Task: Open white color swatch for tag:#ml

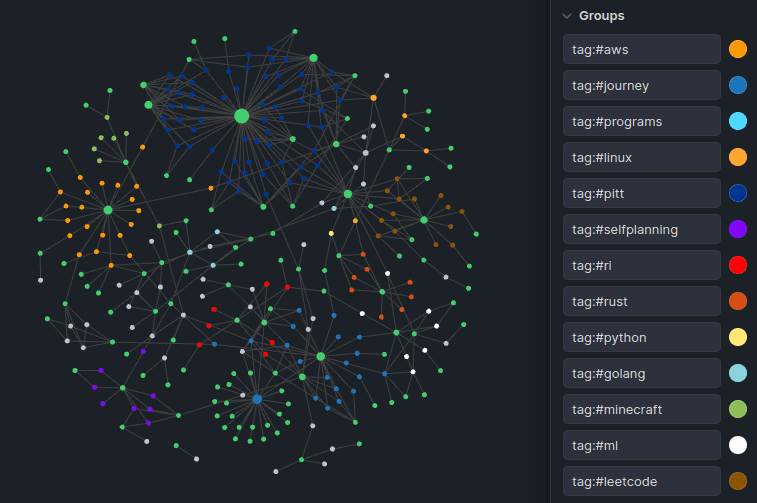Action: pyautogui.click(x=738, y=445)
